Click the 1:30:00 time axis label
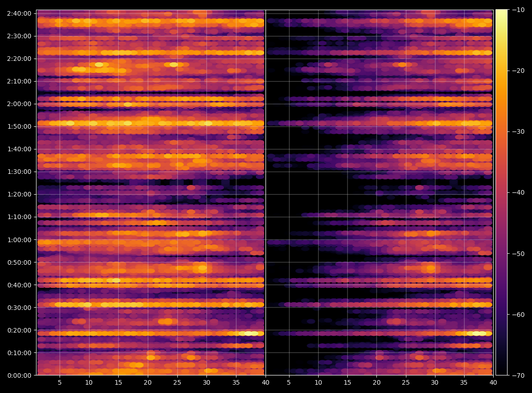Screen dimensions: 532x393 click(19, 172)
